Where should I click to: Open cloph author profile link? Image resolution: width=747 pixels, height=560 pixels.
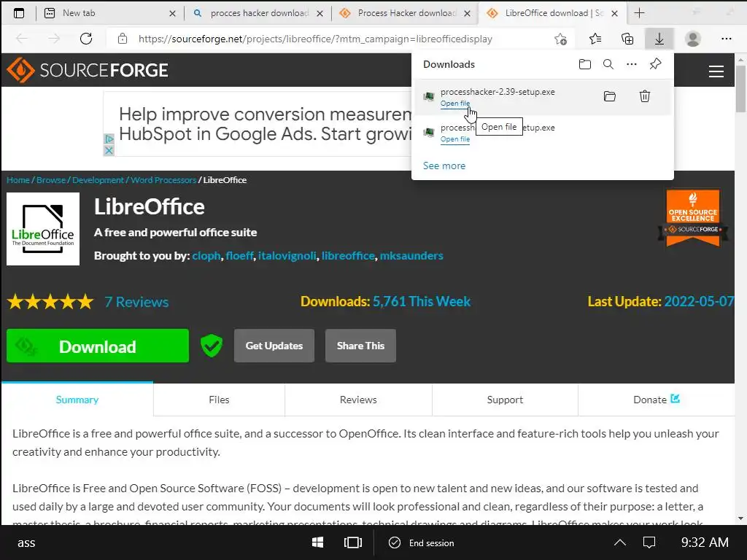[x=206, y=256]
